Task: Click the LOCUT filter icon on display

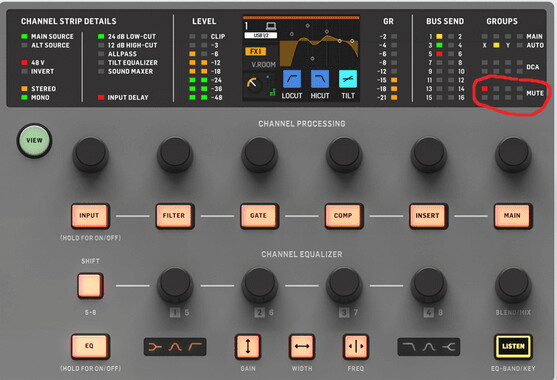Action: (x=292, y=79)
